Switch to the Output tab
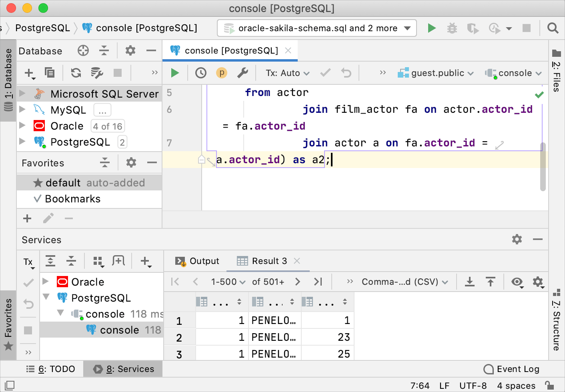565x392 pixels. click(197, 261)
